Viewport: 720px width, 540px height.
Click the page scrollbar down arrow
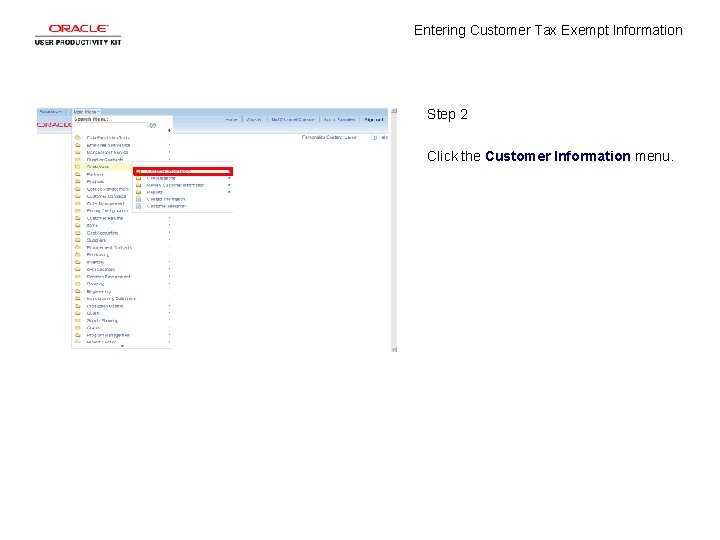coord(394,349)
